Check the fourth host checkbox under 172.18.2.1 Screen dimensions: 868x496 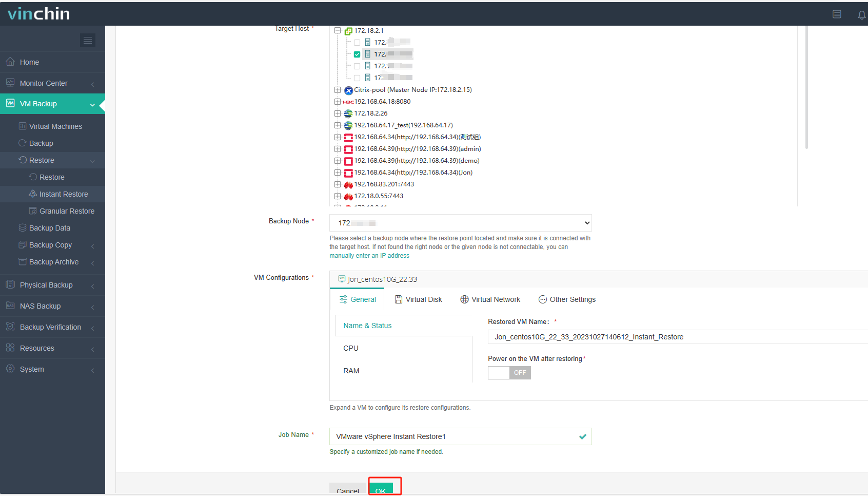coord(357,78)
